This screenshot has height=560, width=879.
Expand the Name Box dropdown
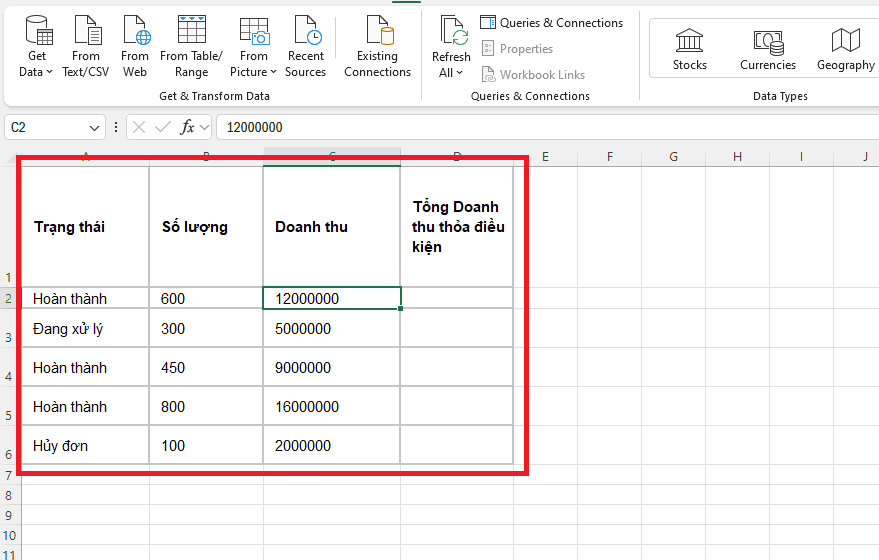tap(94, 128)
